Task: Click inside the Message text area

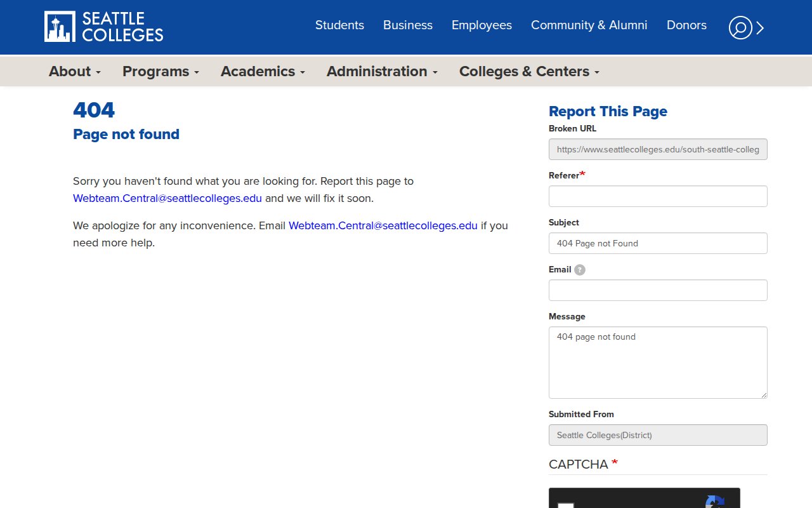Action: click(x=658, y=363)
